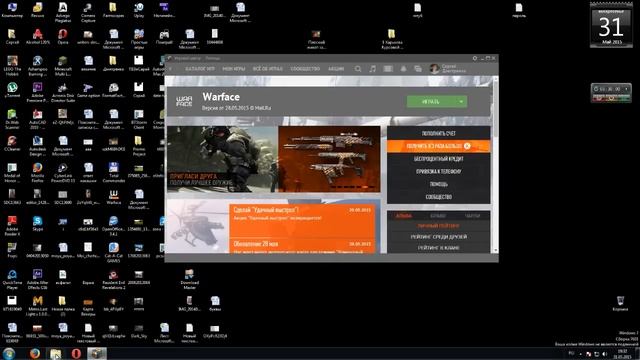Click the orange 'Получить в 3 раза больше' offer

pos(438,146)
